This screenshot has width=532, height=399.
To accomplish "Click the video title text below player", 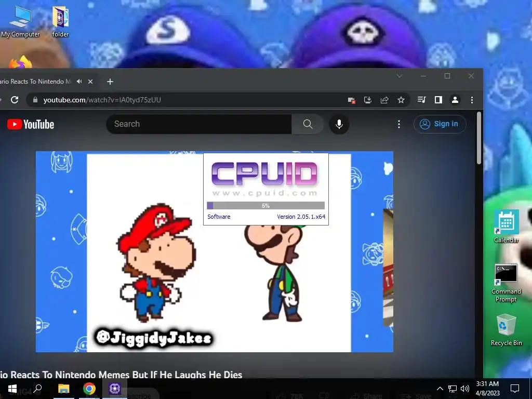I will click(121, 375).
